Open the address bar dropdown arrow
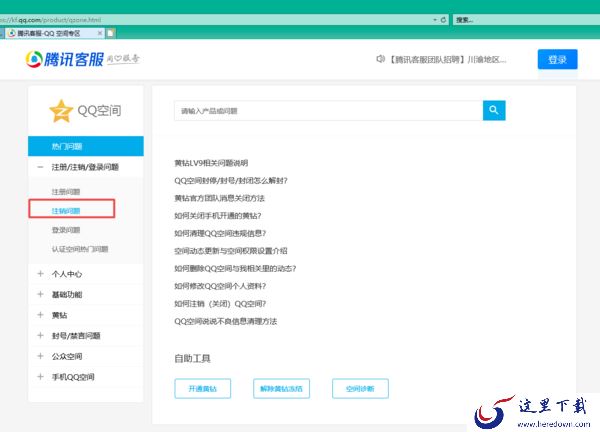This screenshot has height=432, width=600. pyautogui.click(x=435, y=20)
